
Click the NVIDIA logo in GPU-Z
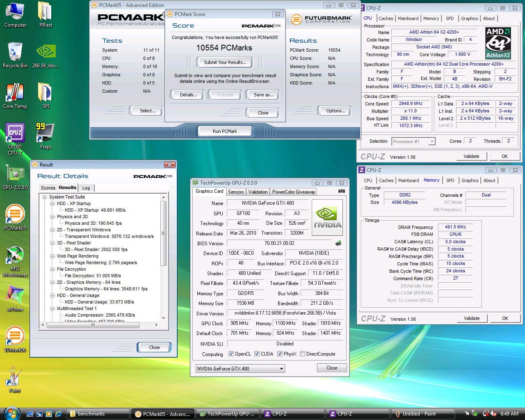click(x=327, y=217)
